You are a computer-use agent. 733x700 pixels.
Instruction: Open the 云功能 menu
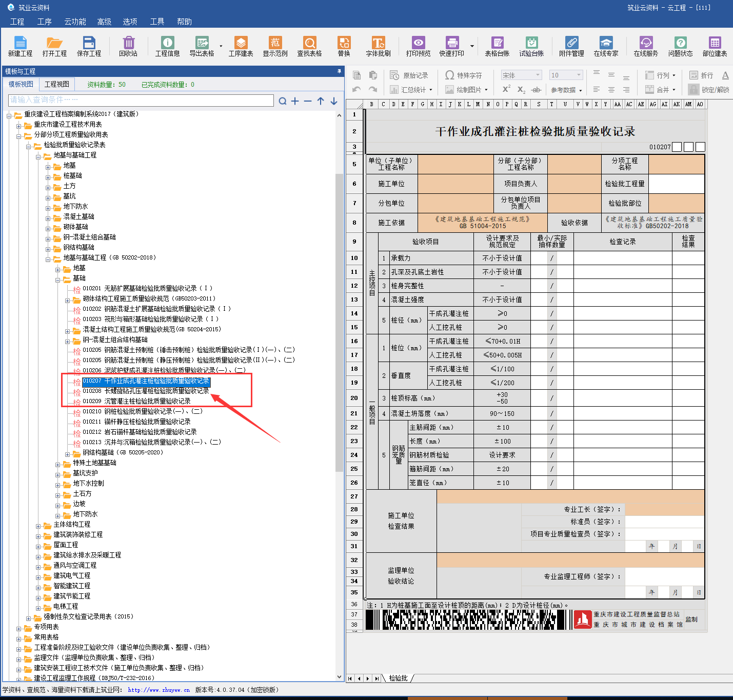75,22
